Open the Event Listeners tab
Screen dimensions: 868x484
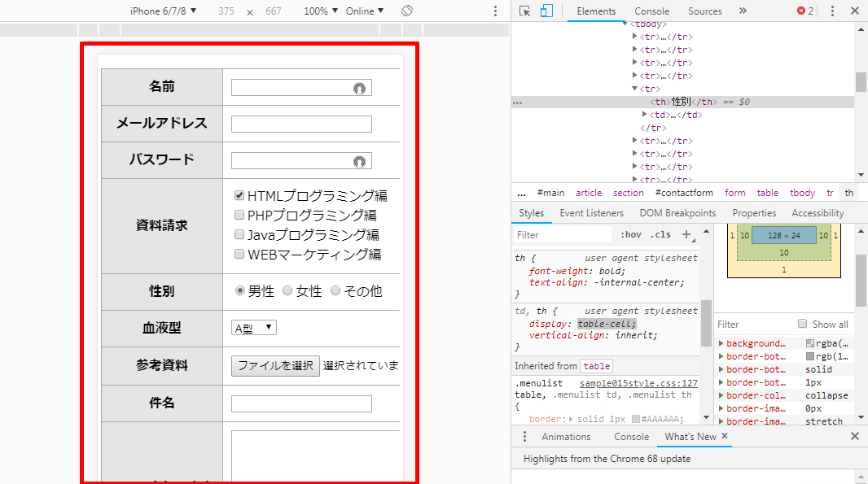(591, 213)
